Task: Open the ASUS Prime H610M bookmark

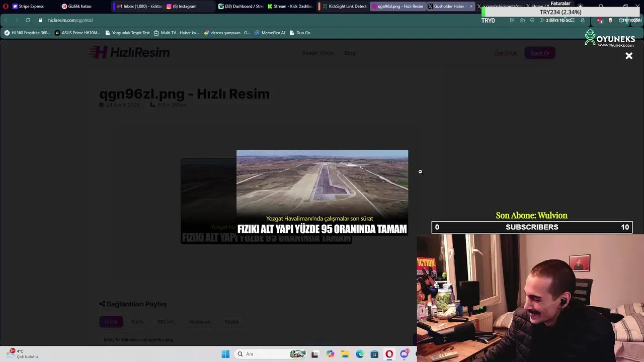Action: click(77, 33)
